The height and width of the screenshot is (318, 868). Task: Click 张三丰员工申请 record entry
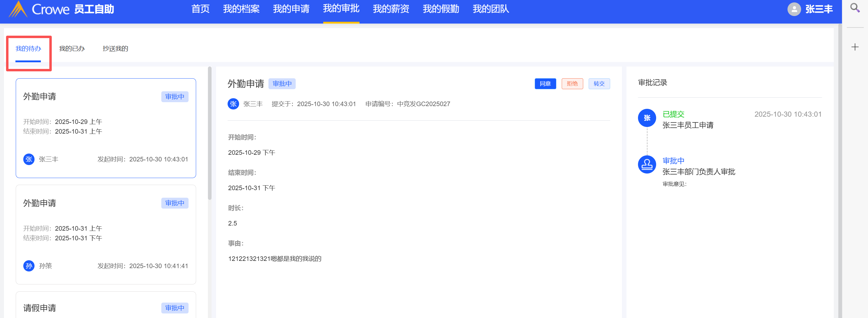(688, 125)
